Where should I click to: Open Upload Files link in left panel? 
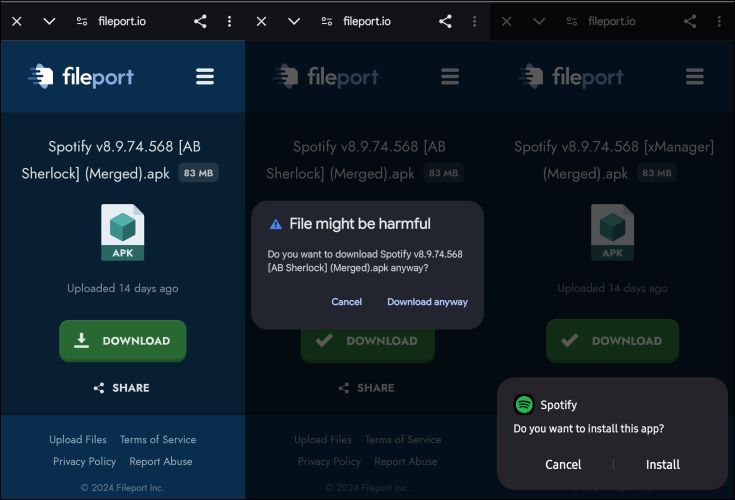coord(78,440)
